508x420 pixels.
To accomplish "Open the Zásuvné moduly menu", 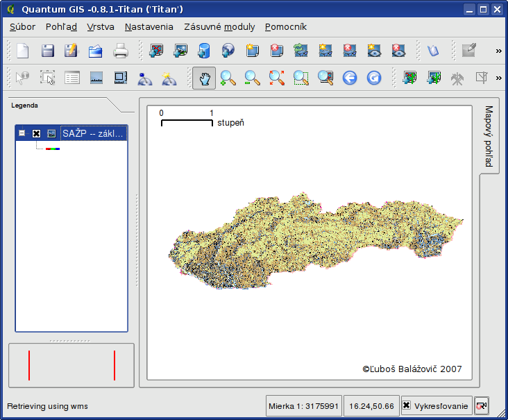I will pos(219,27).
